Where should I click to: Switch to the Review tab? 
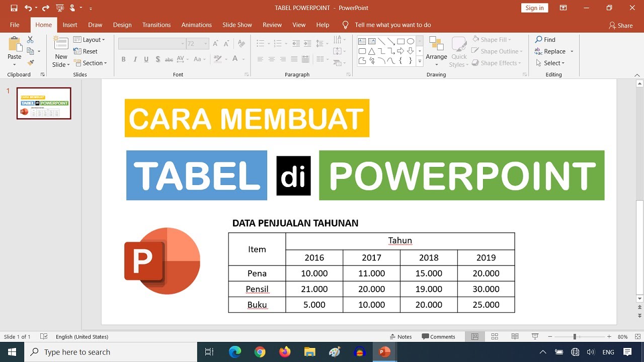[272, 25]
